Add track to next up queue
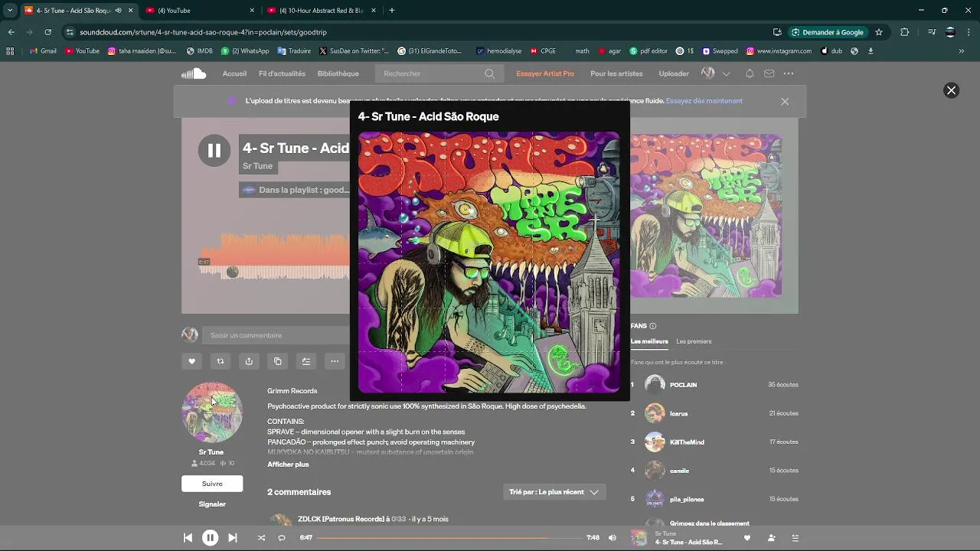980x551 pixels. (306, 361)
